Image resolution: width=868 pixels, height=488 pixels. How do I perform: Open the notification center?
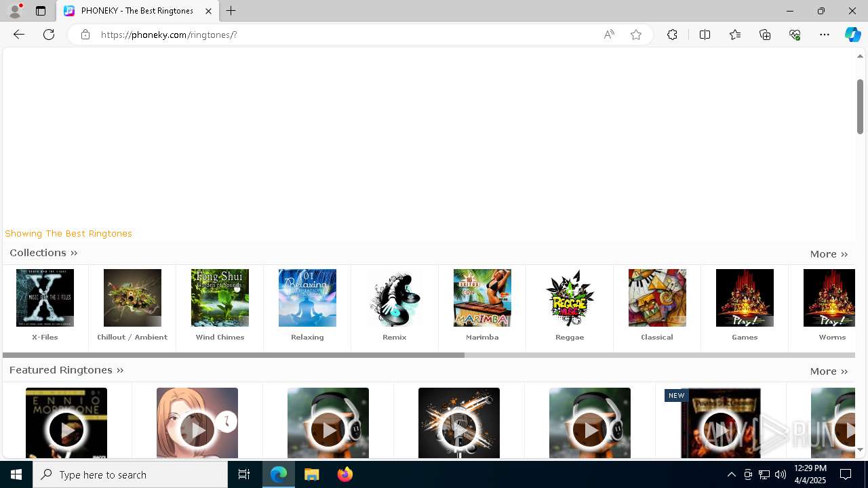pos(846,474)
